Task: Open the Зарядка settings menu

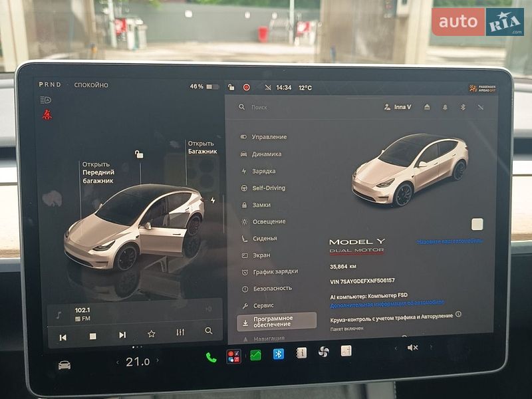Action: tap(258, 171)
